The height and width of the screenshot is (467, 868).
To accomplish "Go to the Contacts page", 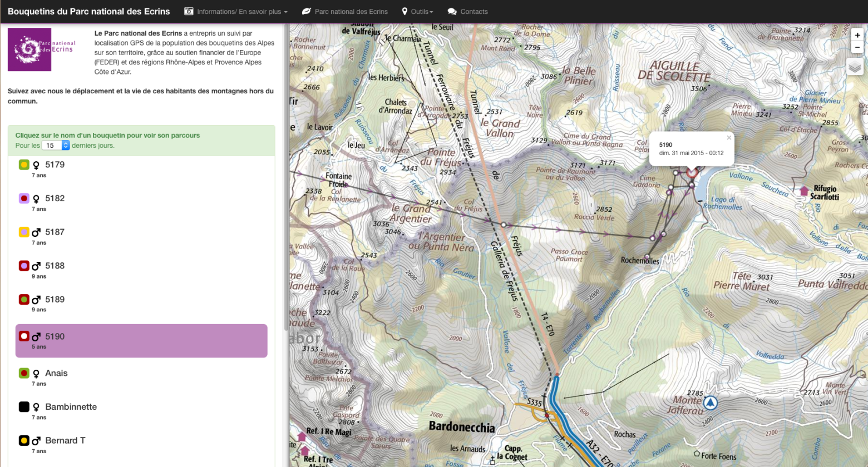I will pos(467,12).
